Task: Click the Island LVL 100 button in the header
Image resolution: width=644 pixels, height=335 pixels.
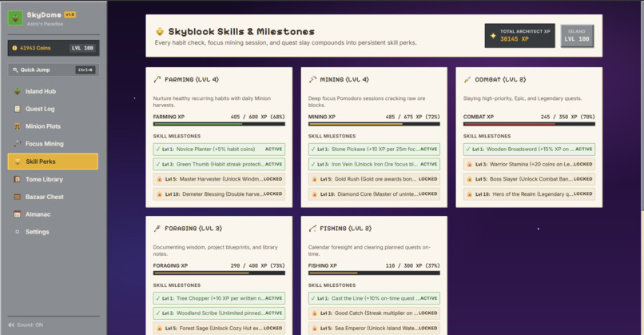Action: pos(577,36)
